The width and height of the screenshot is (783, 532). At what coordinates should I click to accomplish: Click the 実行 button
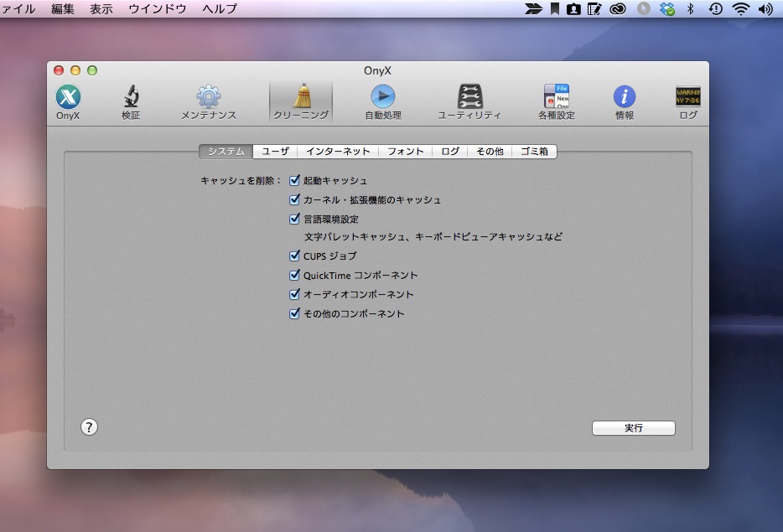(x=634, y=428)
